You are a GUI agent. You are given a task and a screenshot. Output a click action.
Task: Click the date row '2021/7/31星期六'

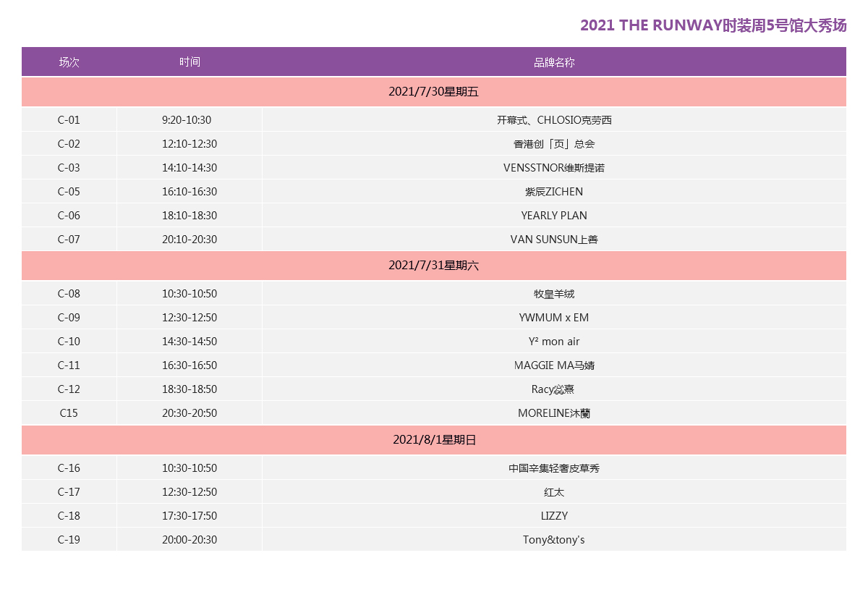tap(434, 266)
